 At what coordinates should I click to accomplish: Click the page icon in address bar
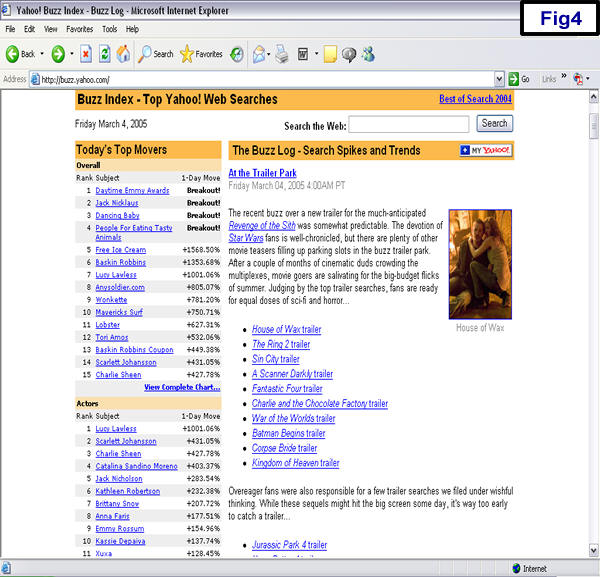tap(35, 79)
